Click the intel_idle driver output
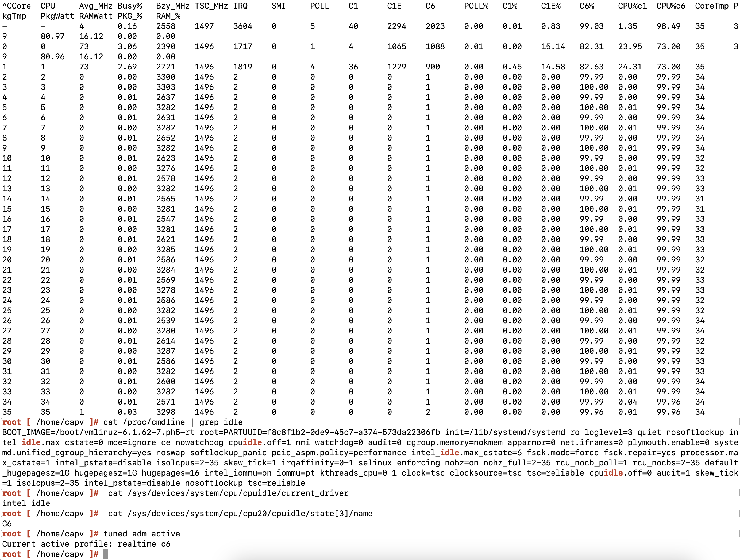 click(x=26, y=504)
